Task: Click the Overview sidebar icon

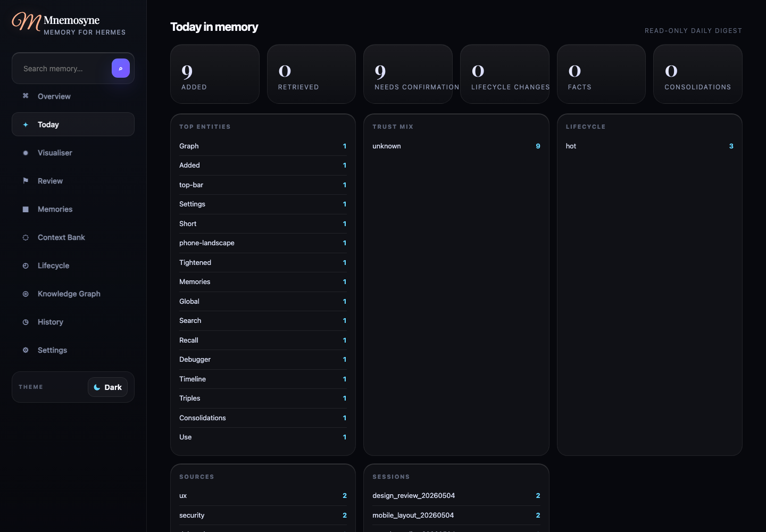Action: (x=26, y=96)
